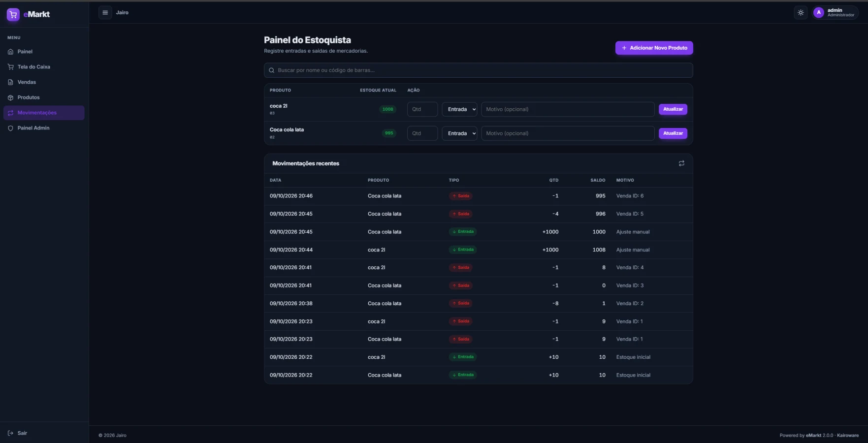Image resolution: width=868 pixels, height=443 pixels.
Task: Click the Motivo field for coca 2l
Action: [x=568, y=109]
